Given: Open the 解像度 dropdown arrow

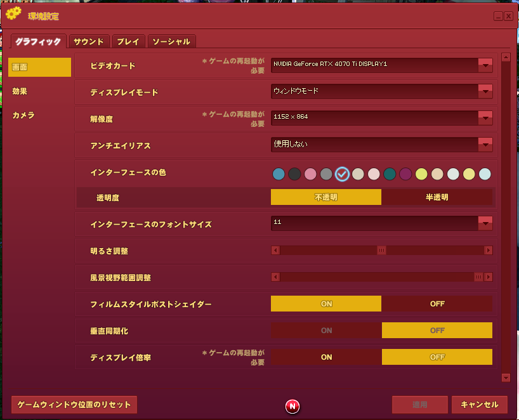Looking at the screenshot, I should coord(485,118).
